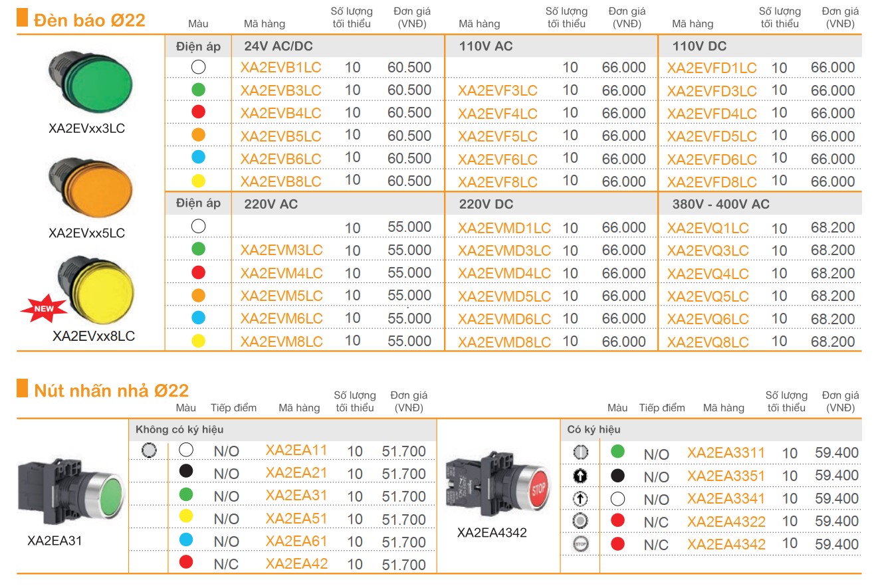Pick the blue color dot in XA2EVM6LC row

click(198, 318)
